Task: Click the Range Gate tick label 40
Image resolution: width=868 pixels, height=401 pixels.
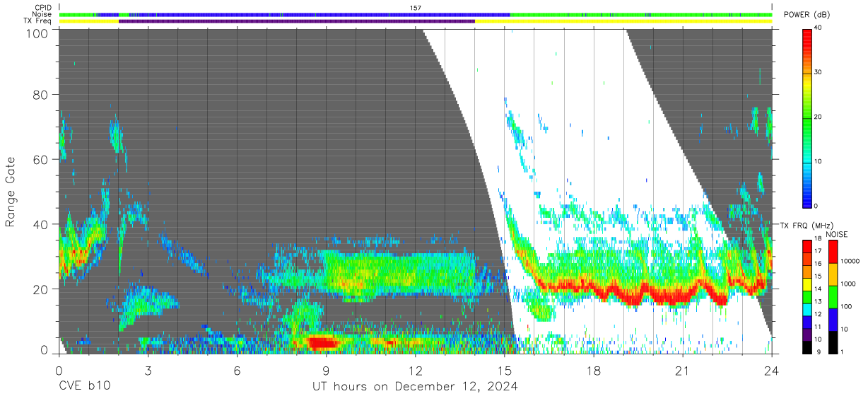Action: coord(42,224)
